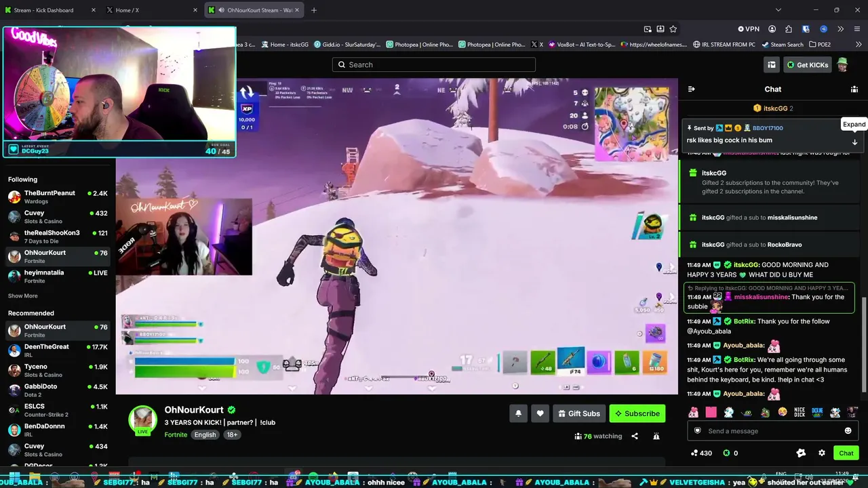The height and width of the screenshot is (488, 868).
Task: Click the green Subscribe button
Action: (637, 413)
